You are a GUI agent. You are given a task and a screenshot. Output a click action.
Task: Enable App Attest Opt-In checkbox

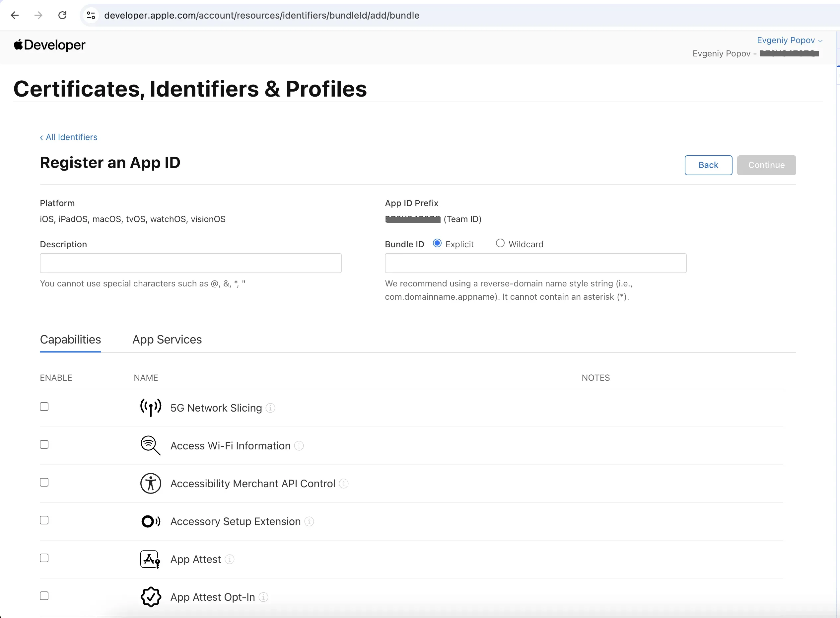[x=44, y=595]
